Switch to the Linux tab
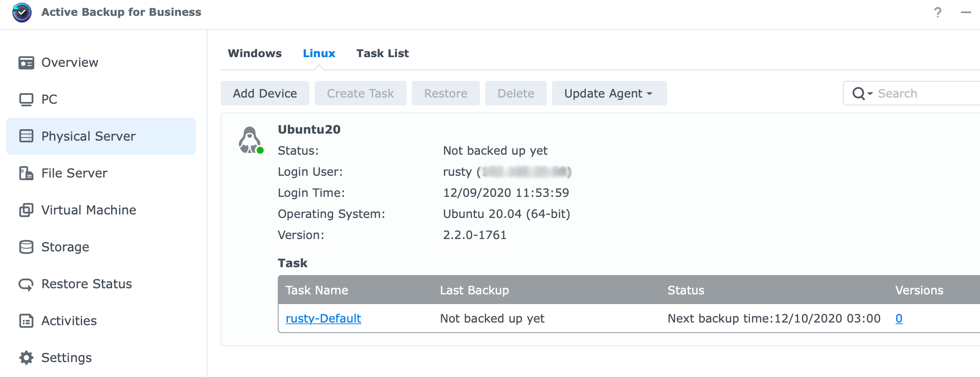The height and width of the screenshot is (377, 980). coord(319,53)
